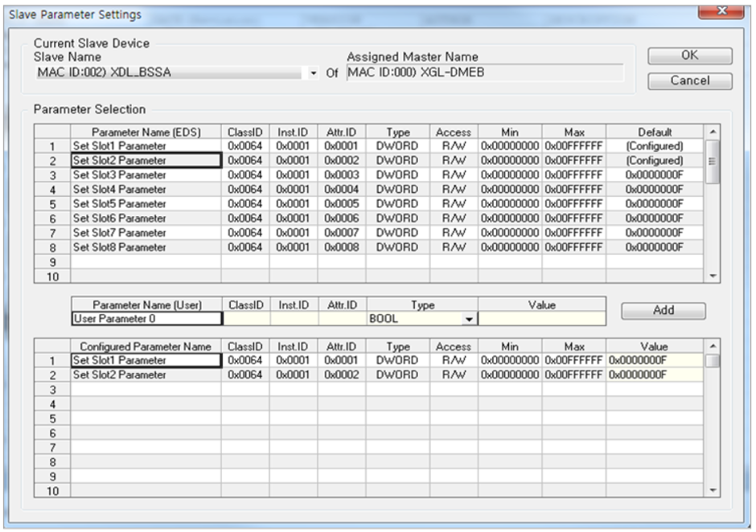This screenshot has height=532, width=756.
Task: Click the Cancel button
Action: (x=689, y=81)
